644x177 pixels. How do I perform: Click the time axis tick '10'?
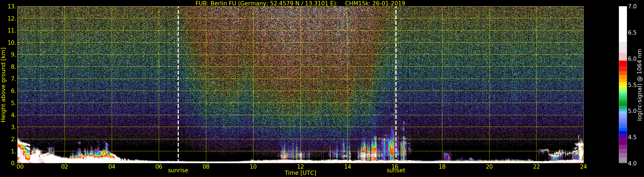click(x=253, y=166)
